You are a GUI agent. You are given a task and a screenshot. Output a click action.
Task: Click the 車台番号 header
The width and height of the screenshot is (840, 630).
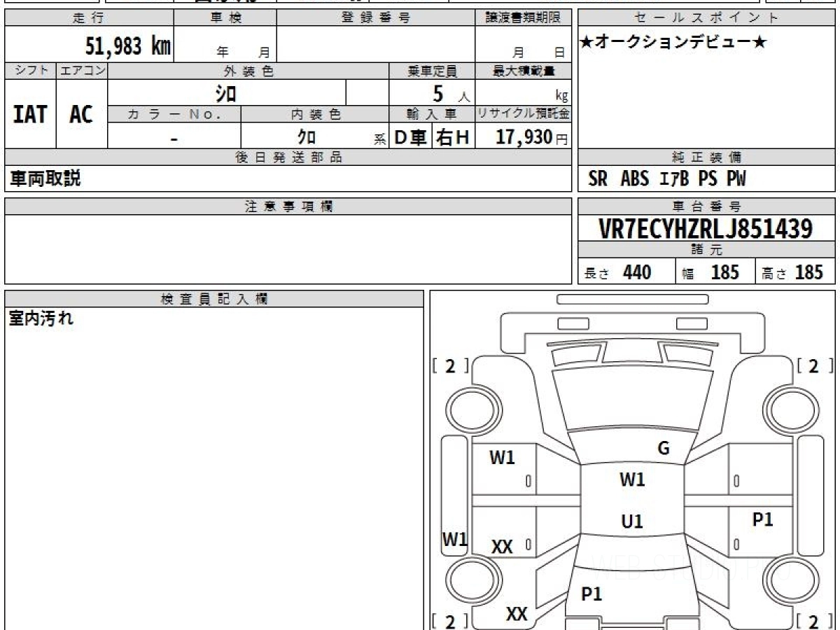point(706,206)
